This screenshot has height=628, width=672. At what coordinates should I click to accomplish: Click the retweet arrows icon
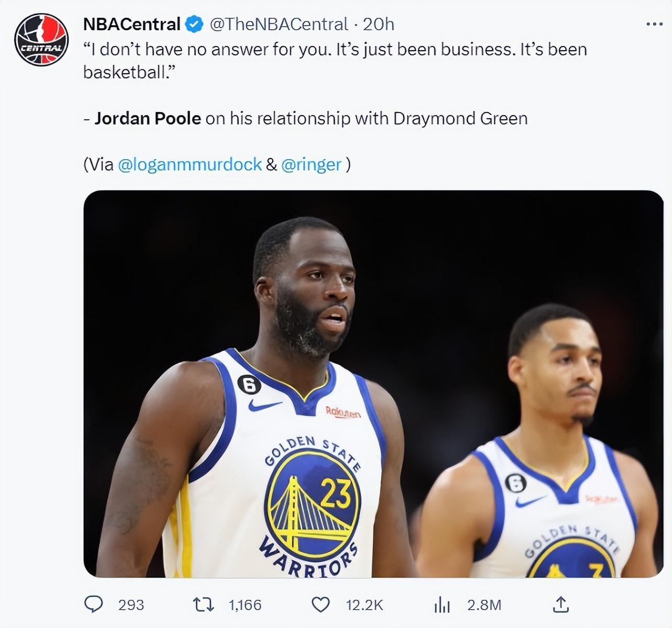click(x=203, y=605)
